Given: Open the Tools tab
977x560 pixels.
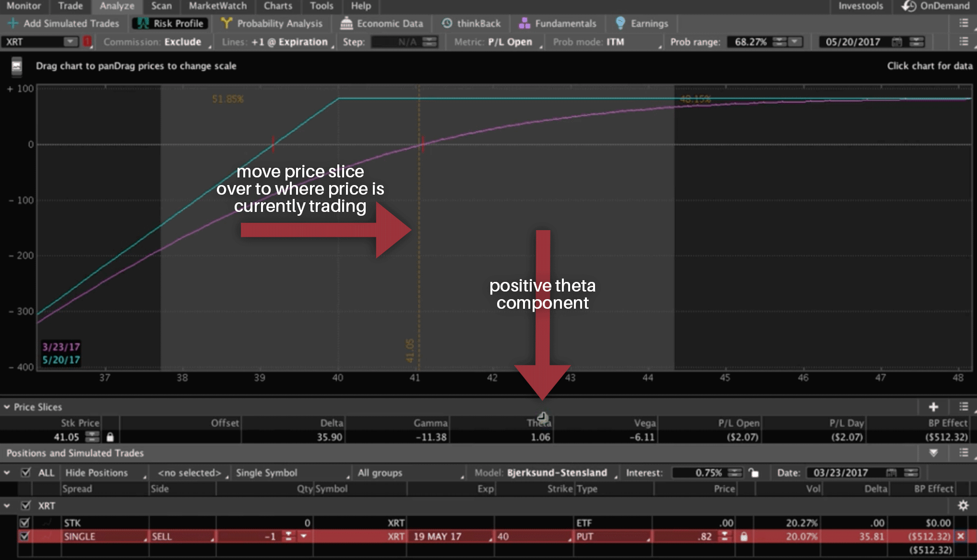Looking at the screenshot, I should [x=322, y=6].
